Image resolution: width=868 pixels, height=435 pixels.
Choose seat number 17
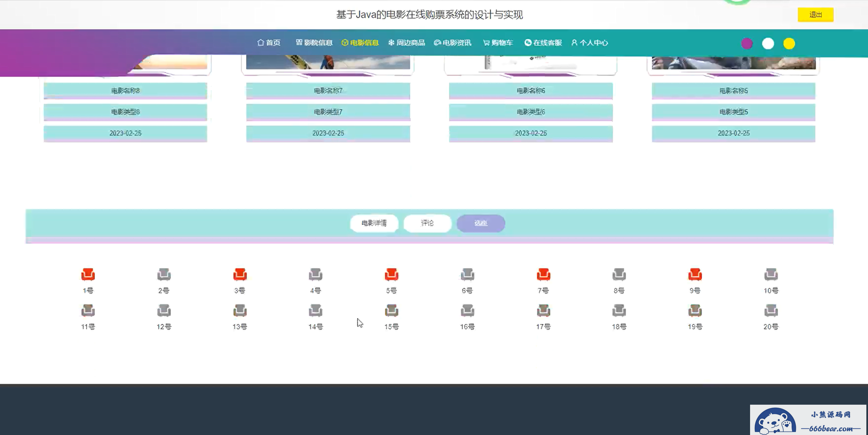click(x=543, y=310)
